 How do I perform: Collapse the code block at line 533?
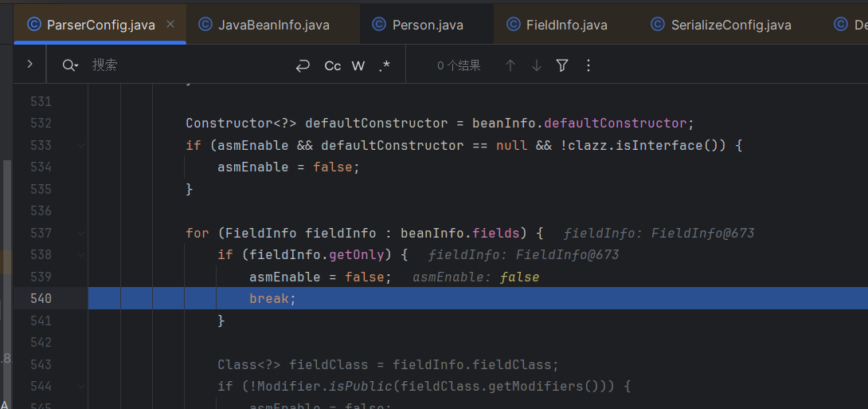point(80,145)
